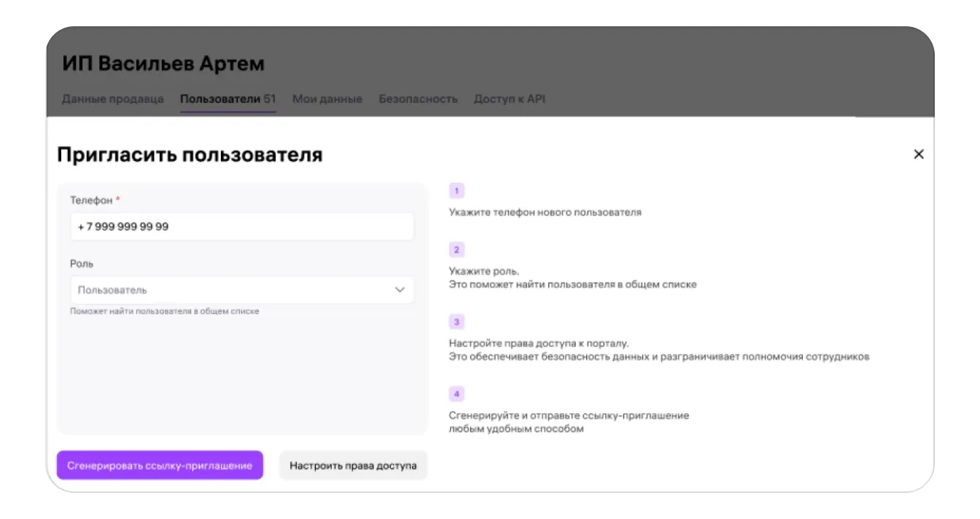Switch to the Данные продавца tab
The image size is (980, 519).
point(113,99)
